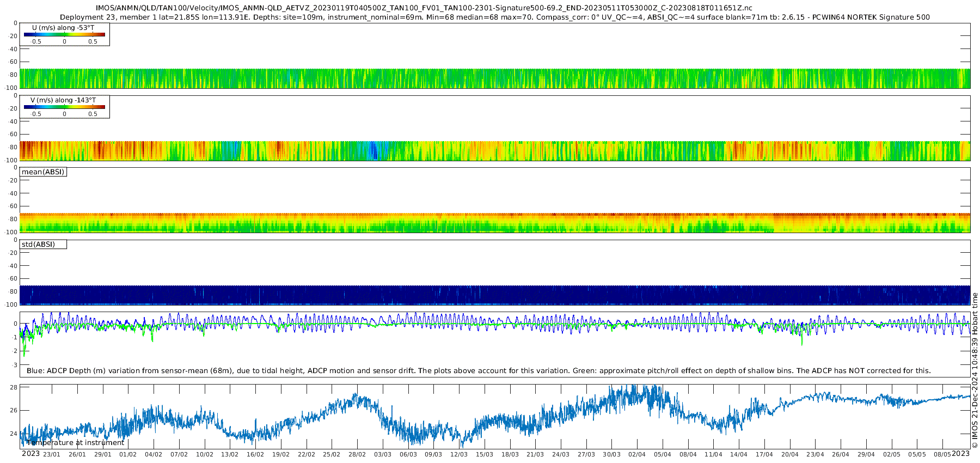The height and width of the screenshot is (463, 980).
Task: Click the 2023 year label at bottom right
Action: (x=960, y=454)
